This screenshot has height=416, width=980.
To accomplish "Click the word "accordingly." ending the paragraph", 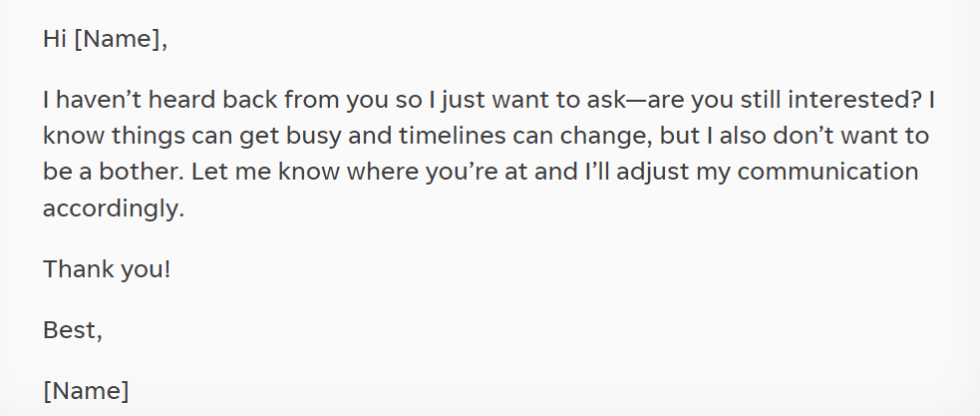I will pos(115,208).
